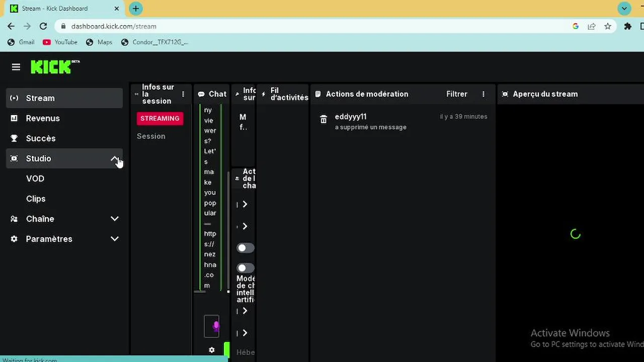This screenshot has height=362, width=644.
Task: Reload the Kick dashboard page
Action: (x=43, y=26)
